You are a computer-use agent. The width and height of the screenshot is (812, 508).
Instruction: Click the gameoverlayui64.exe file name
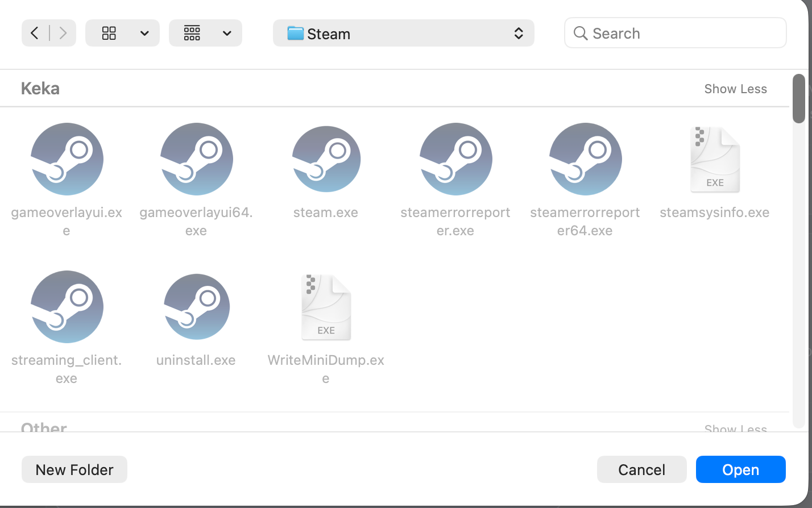click(197, 222)
